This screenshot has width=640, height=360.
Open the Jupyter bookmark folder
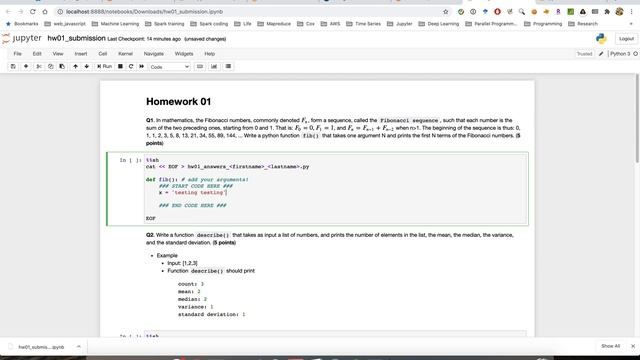(400, 24)
